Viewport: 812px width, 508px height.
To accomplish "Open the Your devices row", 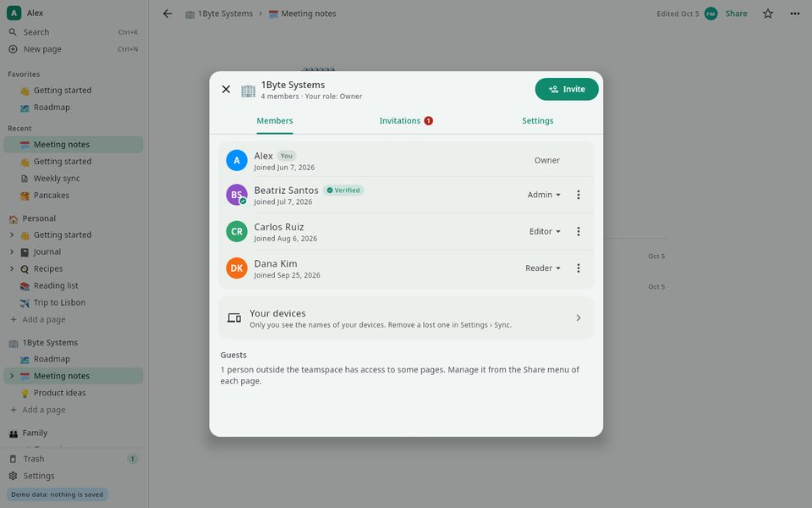I will [406, 317].
